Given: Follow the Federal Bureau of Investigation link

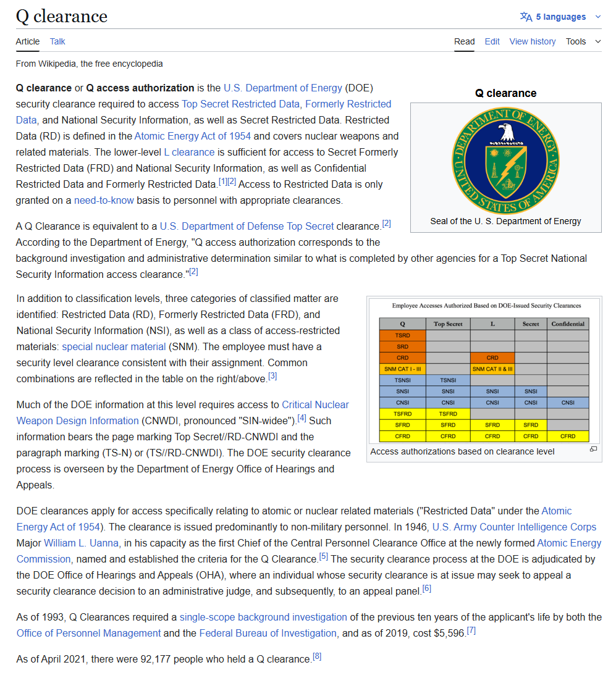Looking at the screenshot, I should point(268,634).
